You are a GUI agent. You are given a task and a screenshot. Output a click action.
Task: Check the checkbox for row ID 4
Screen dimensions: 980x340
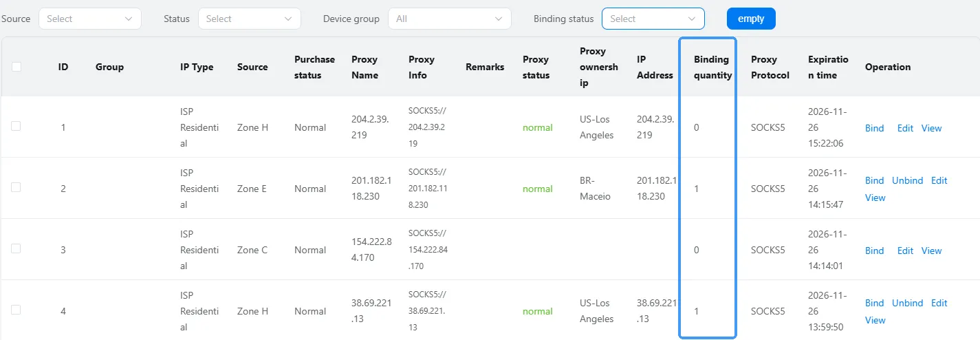[17, 310]
